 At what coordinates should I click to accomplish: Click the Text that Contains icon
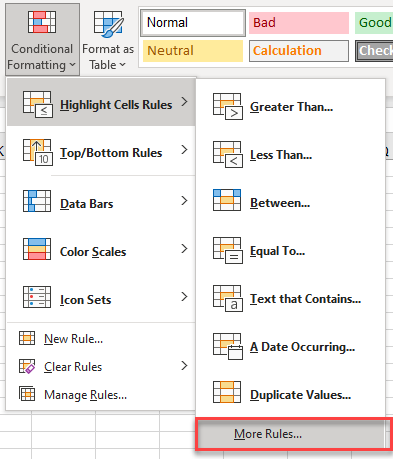[x=228, y=298]
